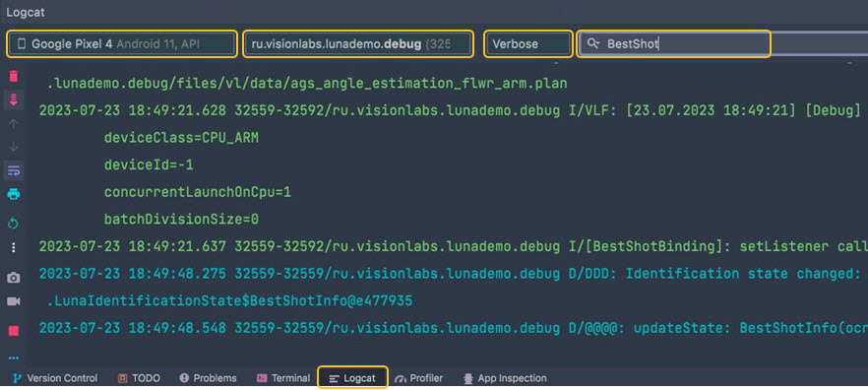Click the deviceClass=CPU_ARM log line
868x390 pixels.
point(181,138)
